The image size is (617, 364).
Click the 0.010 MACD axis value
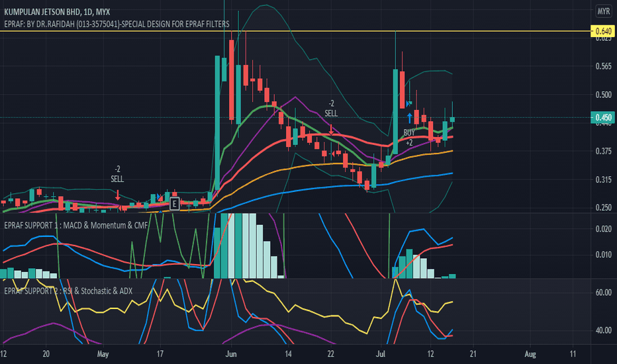point(604,255)
